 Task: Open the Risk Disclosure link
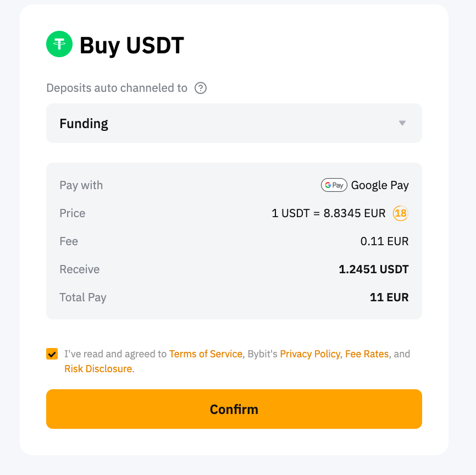click(98, 369)
